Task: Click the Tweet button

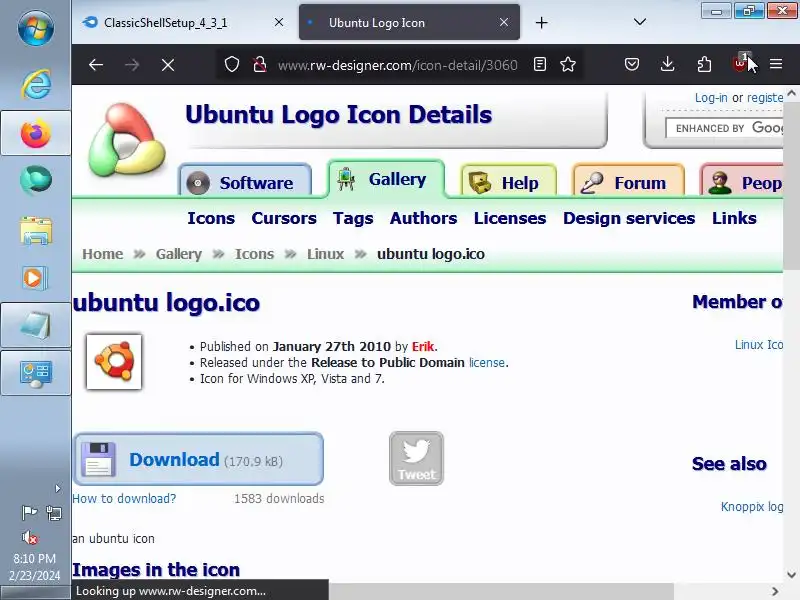Action: point(416,458)
